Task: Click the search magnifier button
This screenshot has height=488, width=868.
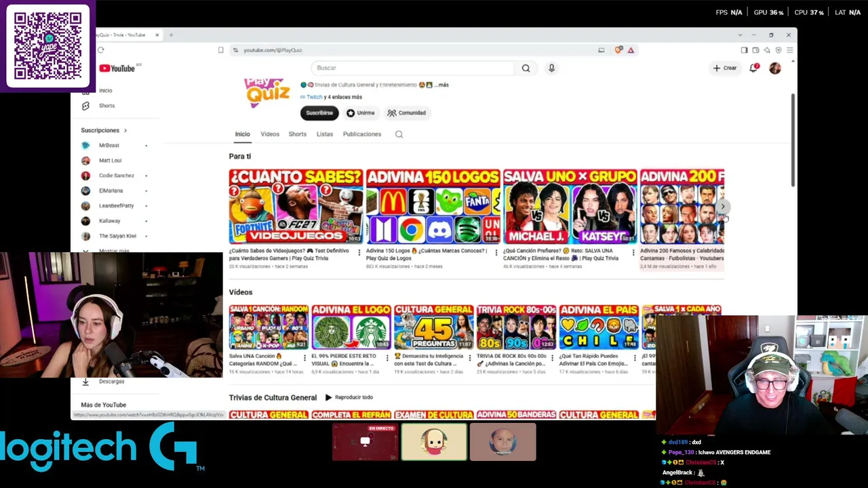Action: point(526,68)
